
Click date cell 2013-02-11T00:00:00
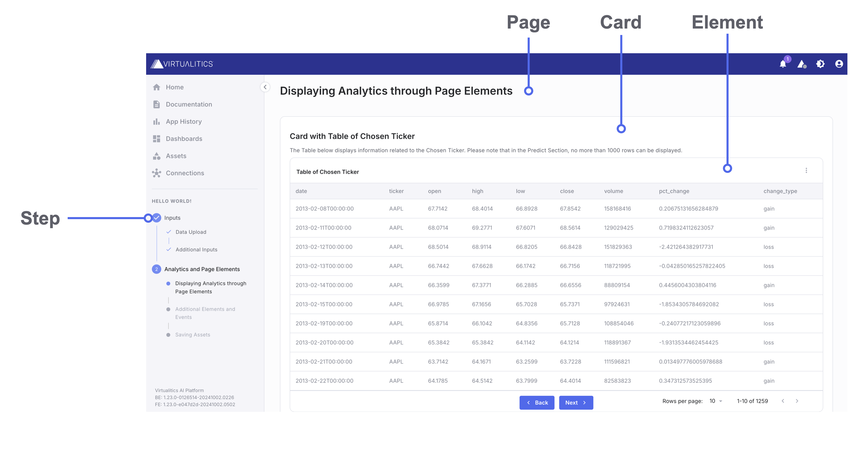(323, 228)
